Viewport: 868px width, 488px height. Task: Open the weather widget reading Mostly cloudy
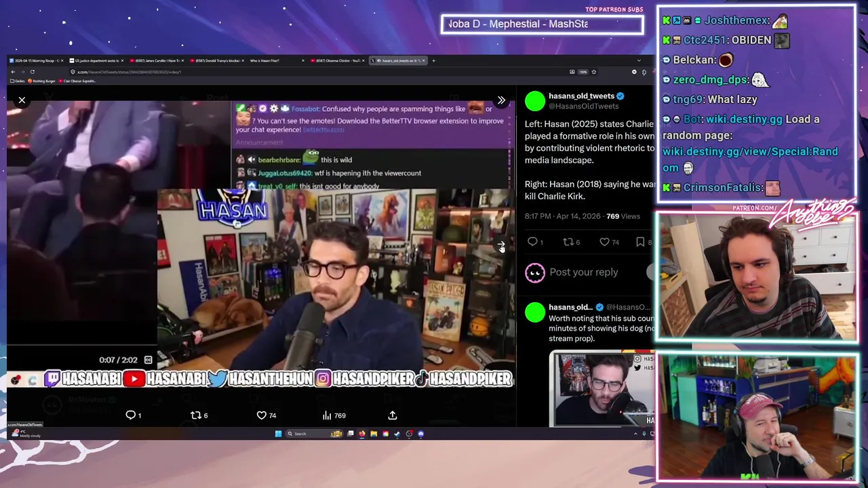point(27,434)
